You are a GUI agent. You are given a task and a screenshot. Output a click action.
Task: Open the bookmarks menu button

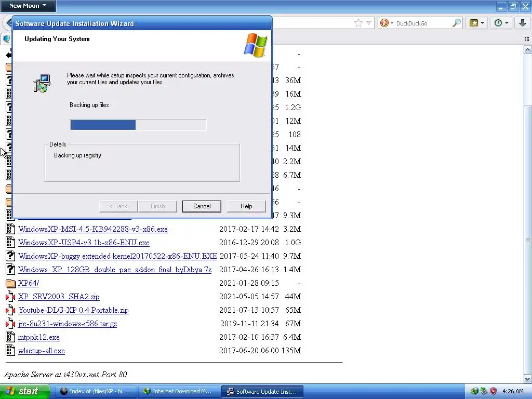(477, 23)
